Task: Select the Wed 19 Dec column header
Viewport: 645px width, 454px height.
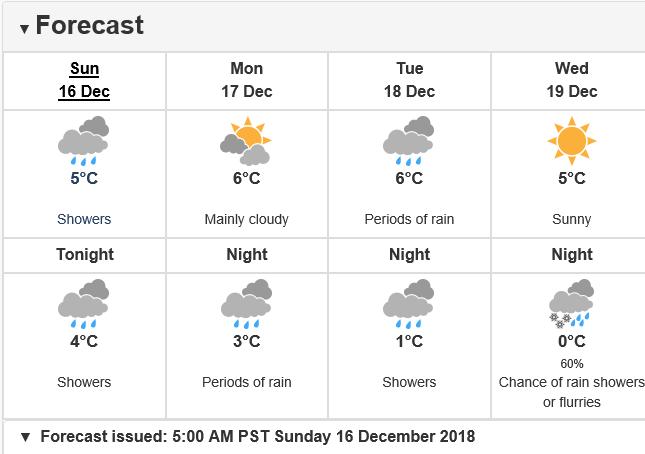Action: 572,80
